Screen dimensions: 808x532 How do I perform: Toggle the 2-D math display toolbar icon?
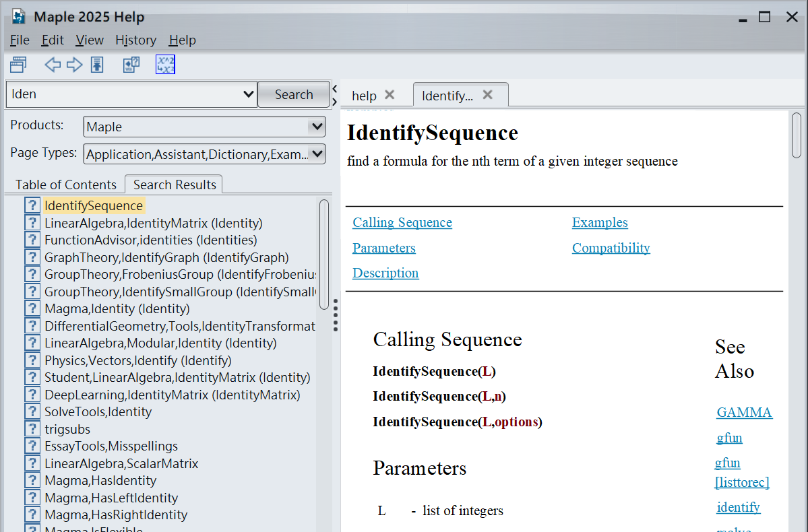pyautogui.click(x=165, y=65)
